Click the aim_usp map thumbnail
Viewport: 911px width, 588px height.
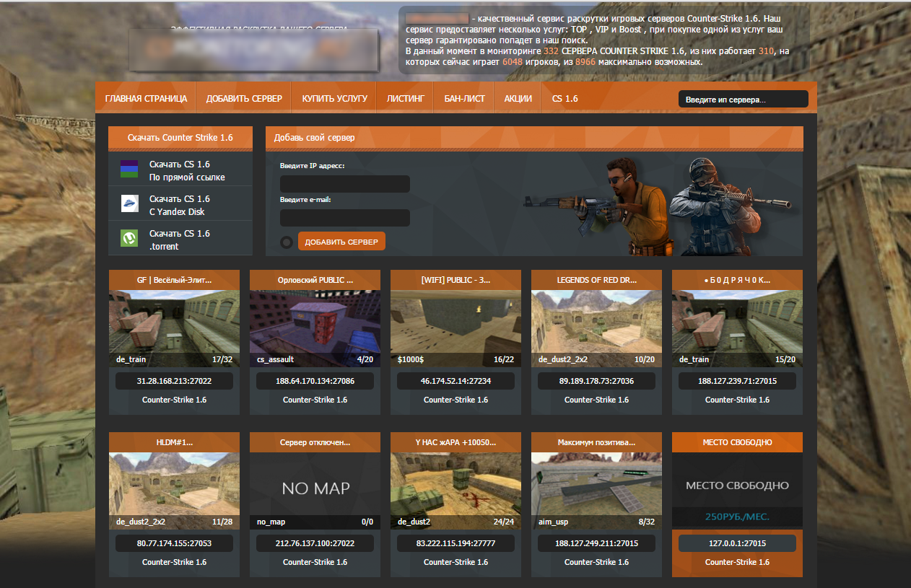click(x=596, y=491)
